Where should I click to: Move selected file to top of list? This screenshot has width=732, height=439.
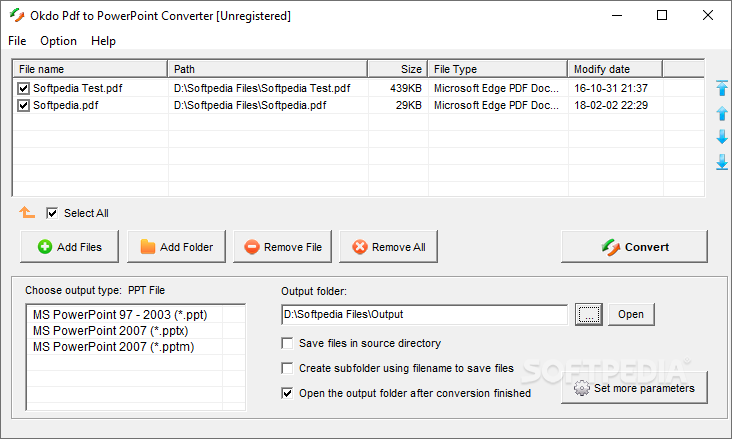(x=722, y=88)
